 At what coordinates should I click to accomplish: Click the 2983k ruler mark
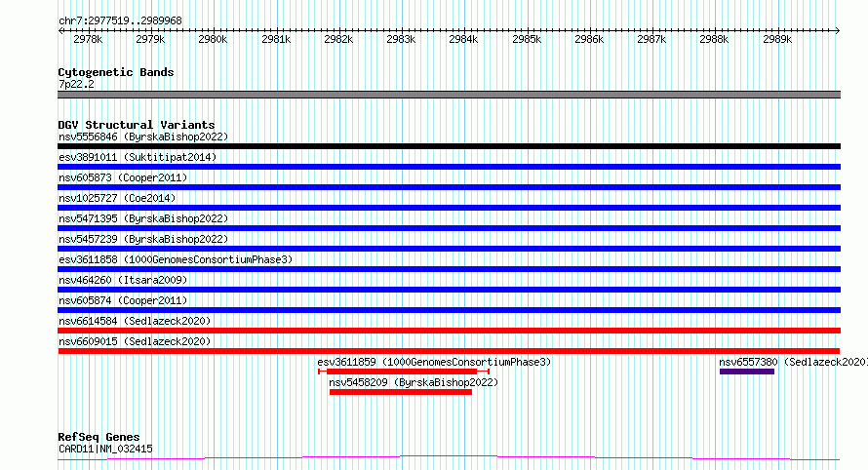click(x=402, y=39)
